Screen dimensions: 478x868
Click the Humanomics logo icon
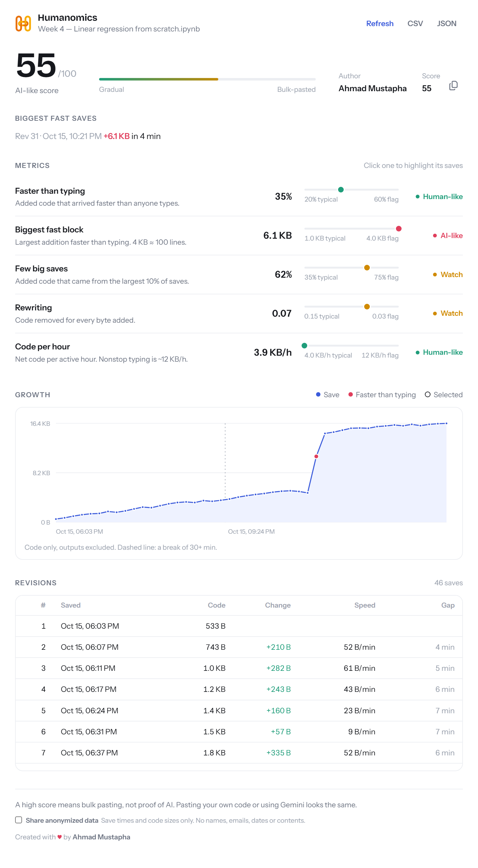tap(23, 23)
